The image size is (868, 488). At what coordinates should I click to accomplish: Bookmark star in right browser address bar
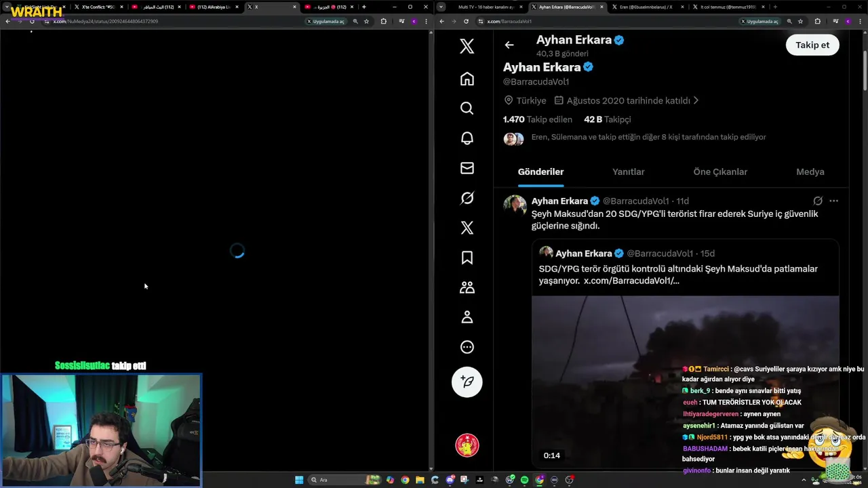click(x=801, y=21)
